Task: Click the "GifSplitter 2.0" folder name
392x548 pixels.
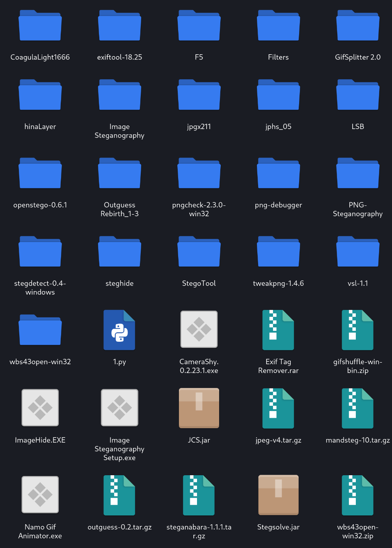Action: [358, 57]
